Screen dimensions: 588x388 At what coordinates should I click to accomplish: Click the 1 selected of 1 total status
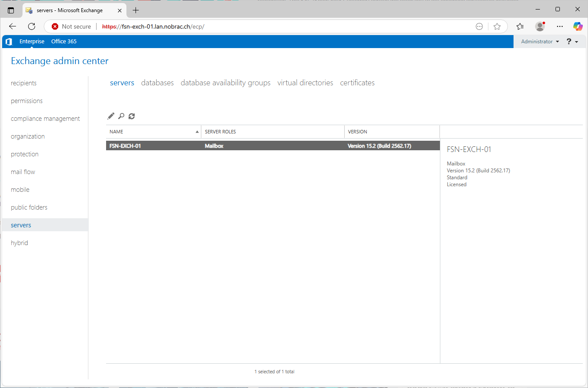click(x=275, y=372)
